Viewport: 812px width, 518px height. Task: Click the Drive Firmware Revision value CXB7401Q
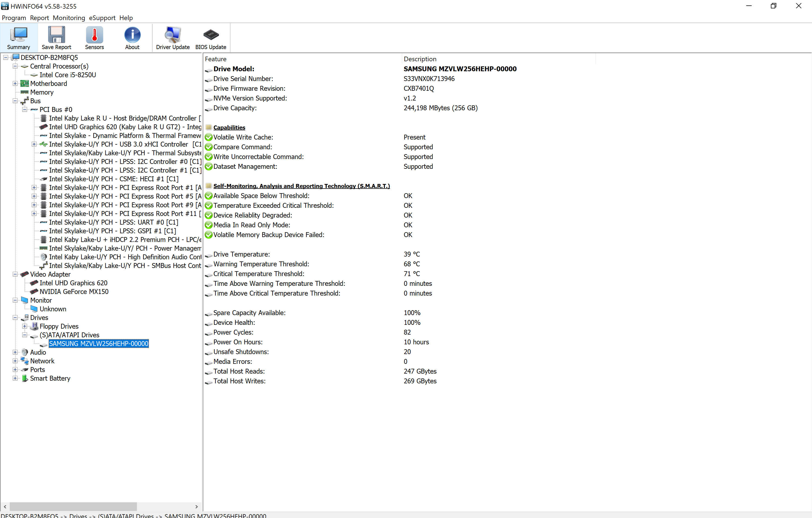point(419,88)
